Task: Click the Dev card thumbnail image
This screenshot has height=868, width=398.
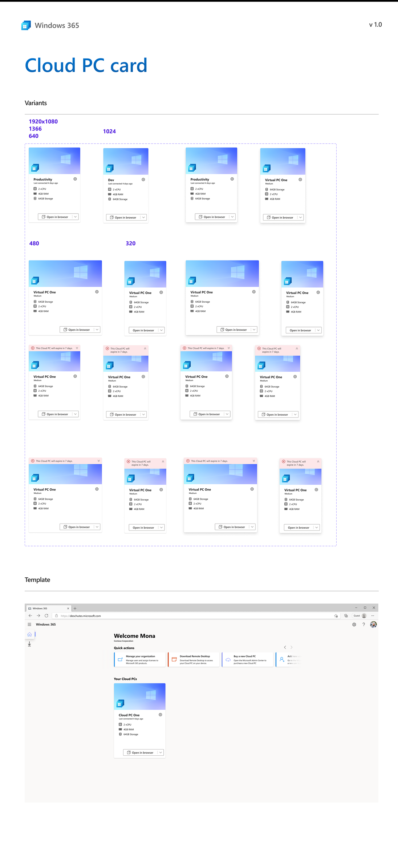Action: [x=126, y=161]
